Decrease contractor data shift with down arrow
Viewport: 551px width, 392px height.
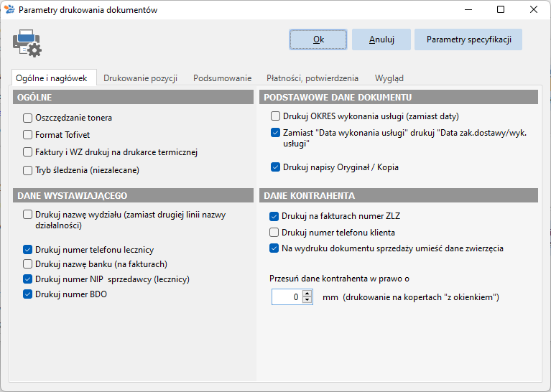tap(307, 300)
